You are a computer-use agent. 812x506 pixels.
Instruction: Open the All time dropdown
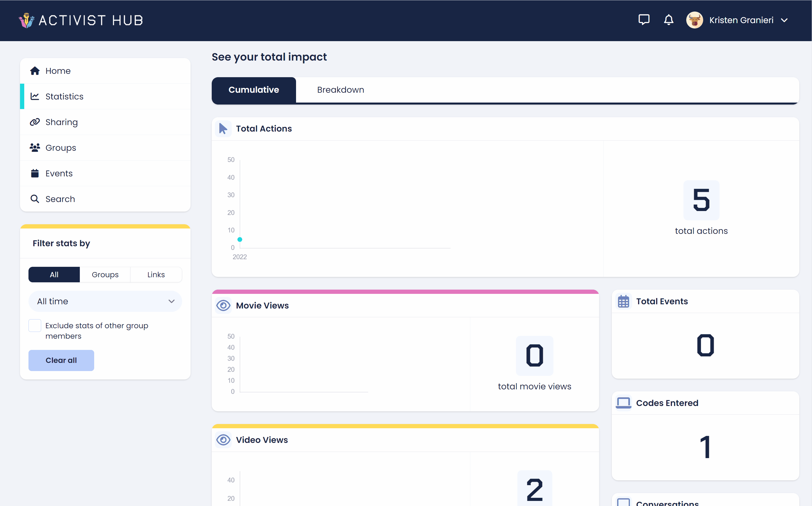click(105, 301)
